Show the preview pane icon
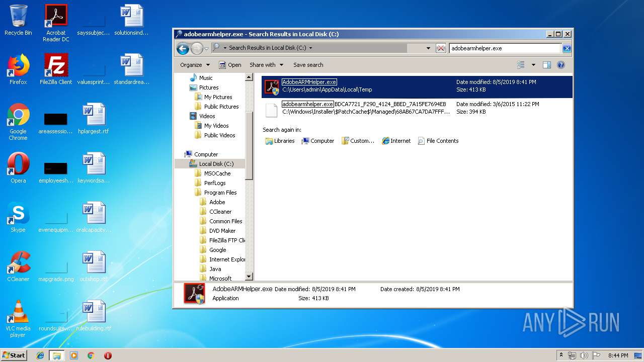Viewport: 644px width, 362px height. click(x=547, y=65)
